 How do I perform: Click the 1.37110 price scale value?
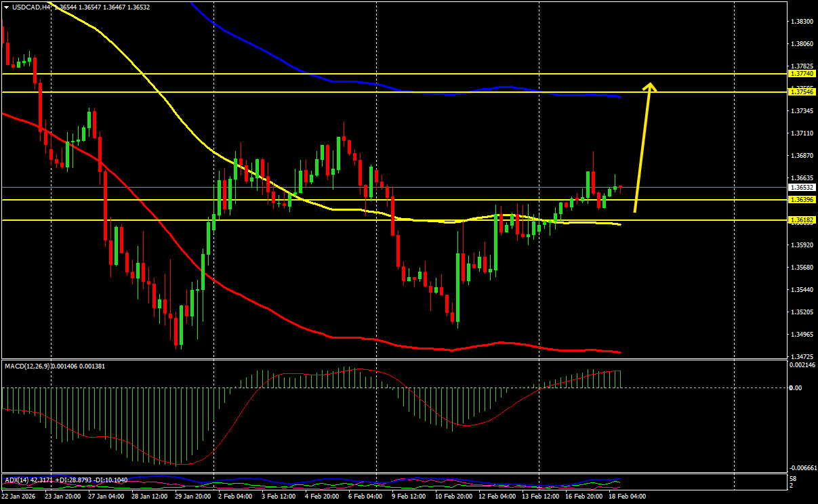[x=802, y=133]
